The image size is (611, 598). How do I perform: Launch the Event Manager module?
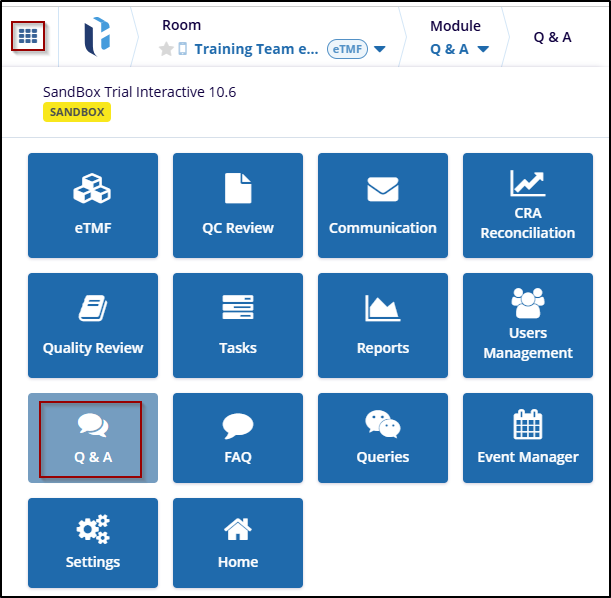528,439
